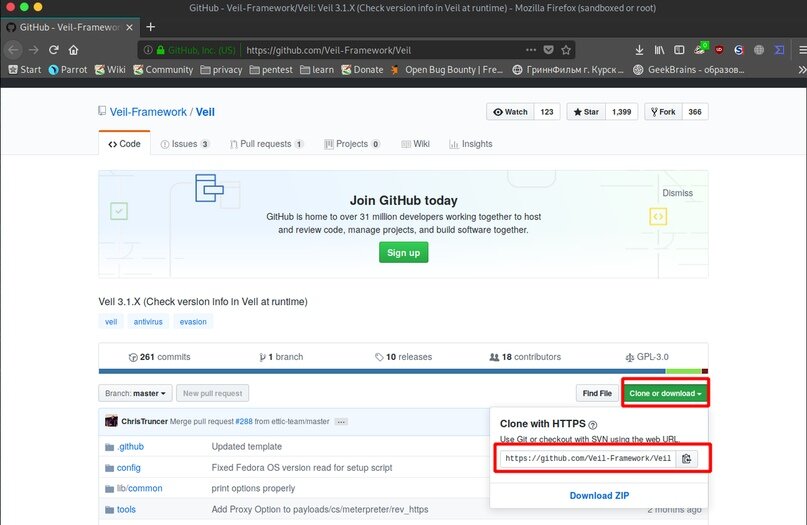Switch to the Issues tab
The height and width of the screenshot is (525, 807).
click(185, 144)
